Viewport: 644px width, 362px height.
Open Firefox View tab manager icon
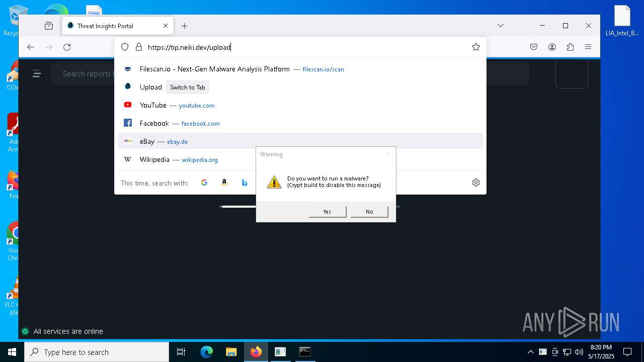49,26
